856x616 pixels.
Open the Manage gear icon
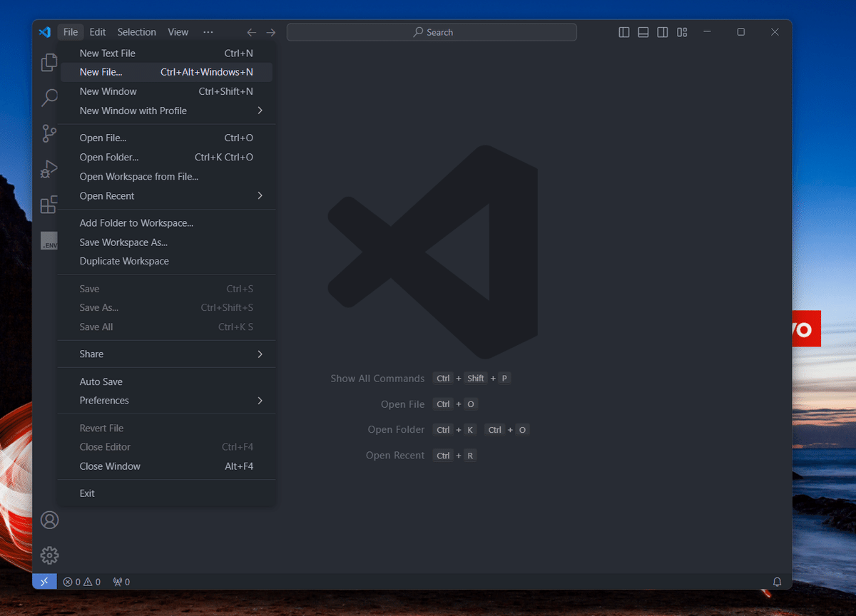(49, 555)
